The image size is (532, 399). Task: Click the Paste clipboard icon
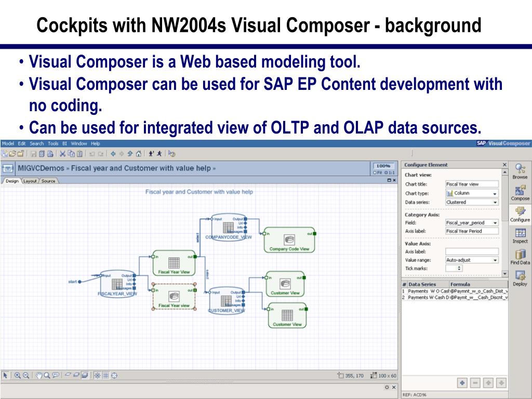tap(79, 154)
